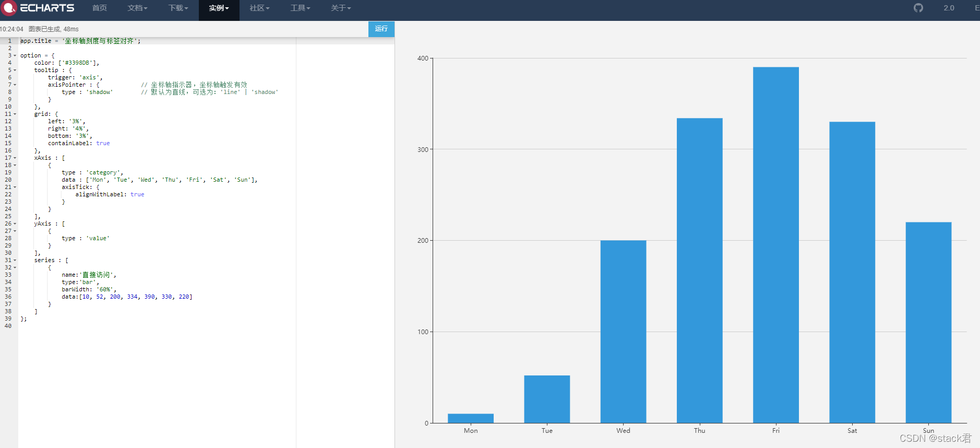The image size is (980, 448).
Task: Go to the 首页 home page
Action: click(100, 8)
